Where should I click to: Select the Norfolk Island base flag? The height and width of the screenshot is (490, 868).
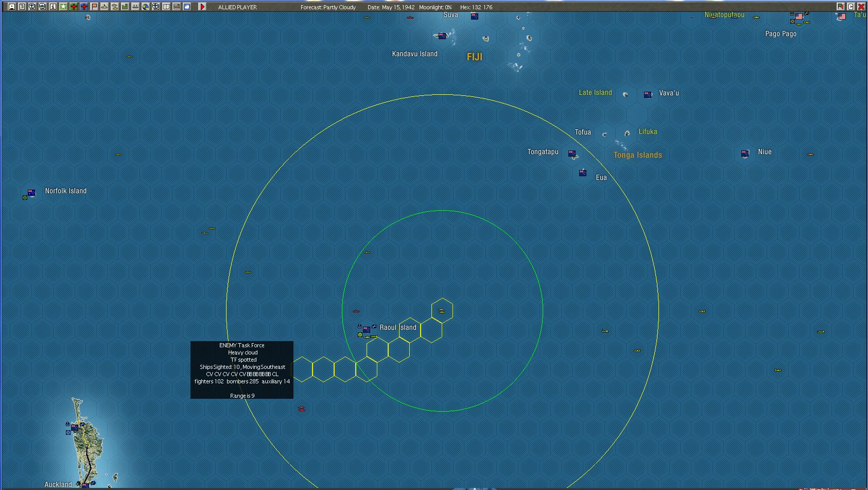coord(31,193)
